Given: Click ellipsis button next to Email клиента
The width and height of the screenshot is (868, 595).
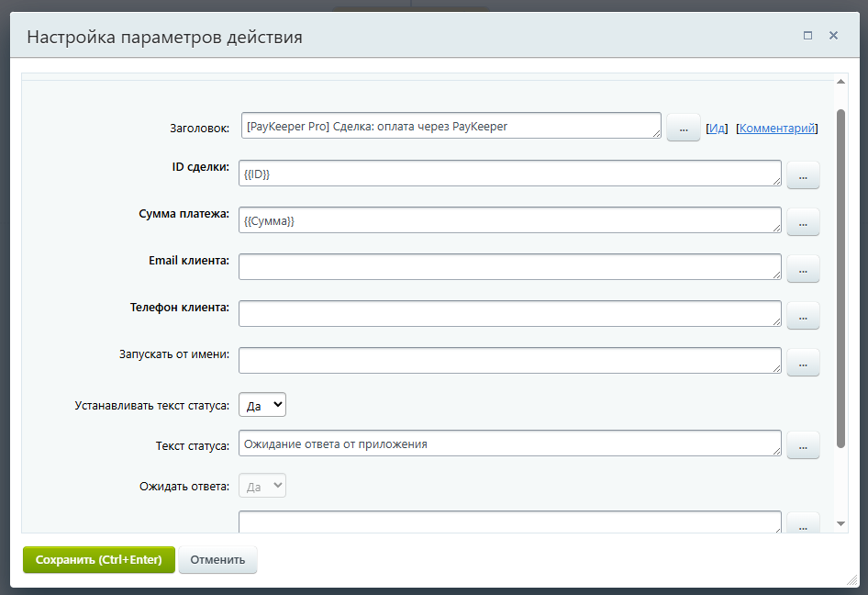Looking at the screenshot, I should (x=803, y=269).
